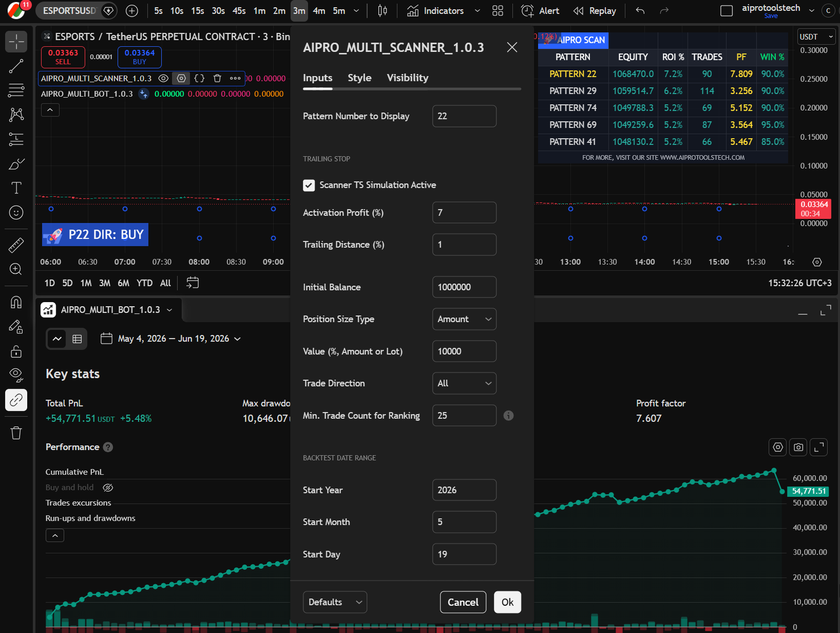Set chart range to YTD

(x=144, y=283)
